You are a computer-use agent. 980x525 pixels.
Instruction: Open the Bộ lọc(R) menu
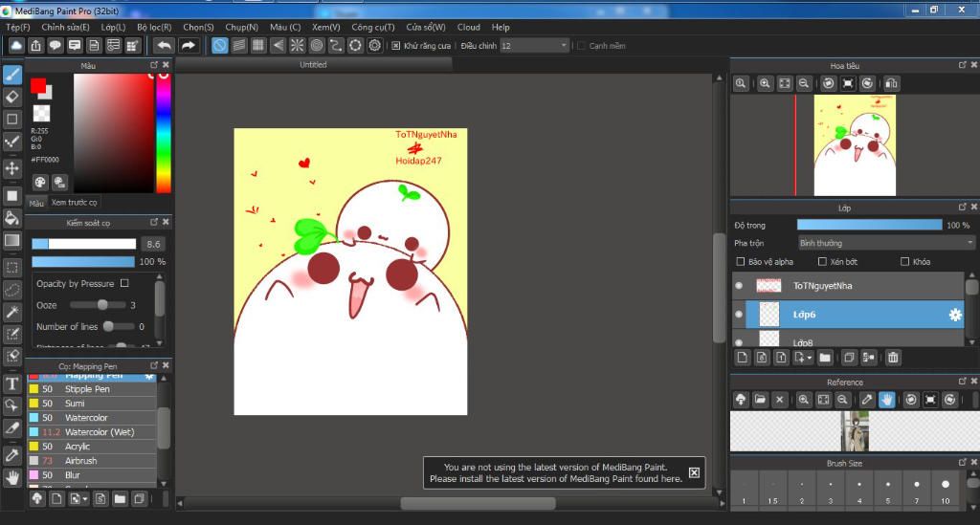pos(154,28)
